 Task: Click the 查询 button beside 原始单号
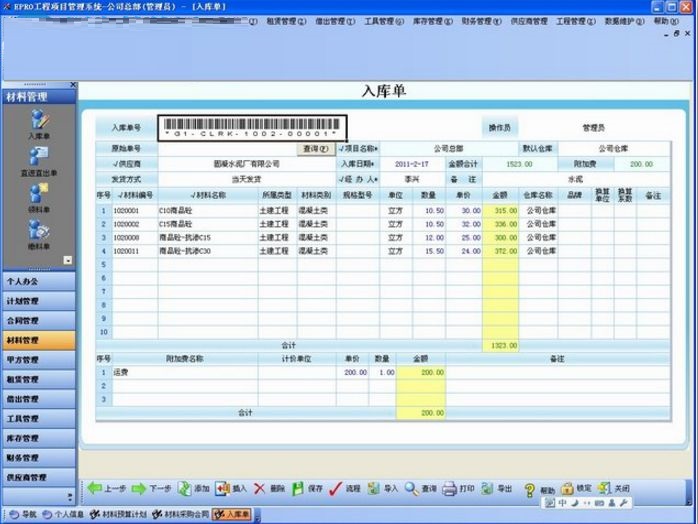(315, 148)
